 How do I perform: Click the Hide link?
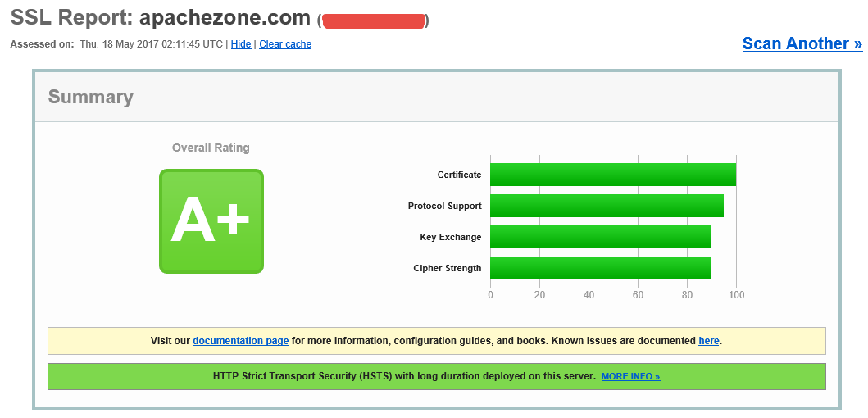(x=241, y=44)
